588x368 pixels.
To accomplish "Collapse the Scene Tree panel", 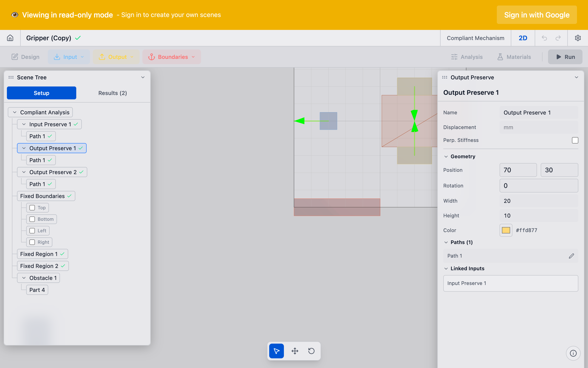I will point(143,78).
